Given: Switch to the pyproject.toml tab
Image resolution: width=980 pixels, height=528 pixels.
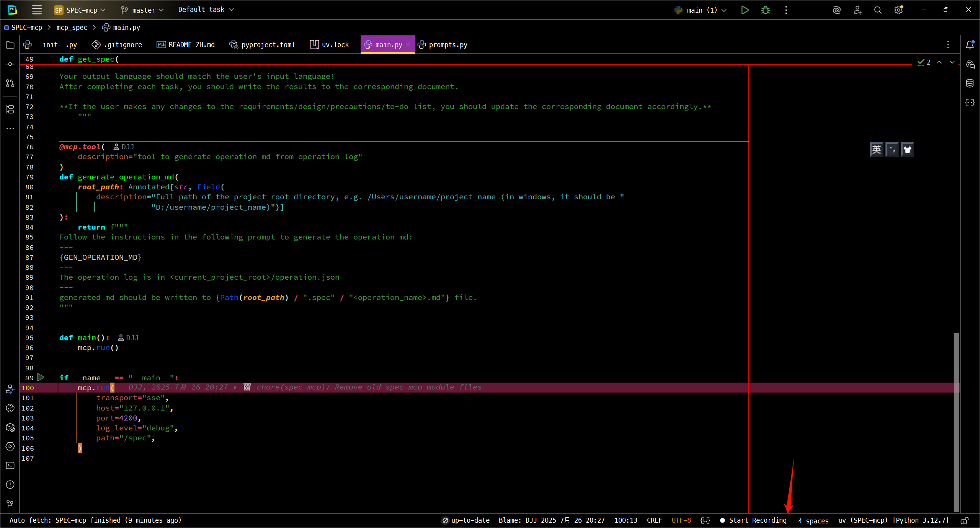Looking at the screenshot, I should click(x=263, y=45).
